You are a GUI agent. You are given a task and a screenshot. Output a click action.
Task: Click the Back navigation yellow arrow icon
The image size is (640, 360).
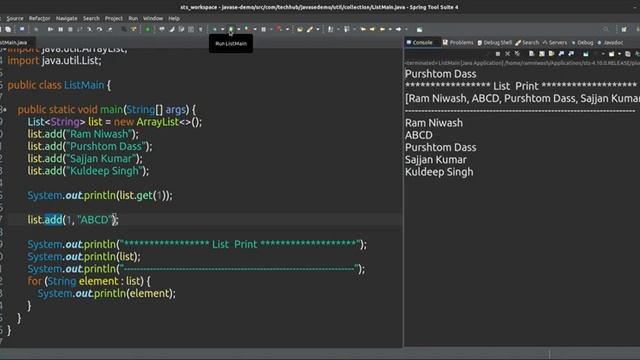[x=382, y=29]
